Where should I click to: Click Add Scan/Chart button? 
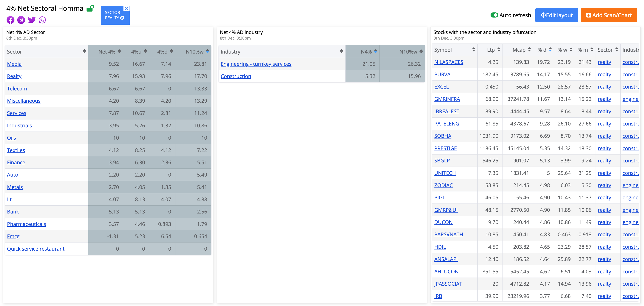[x=609, y=15]
